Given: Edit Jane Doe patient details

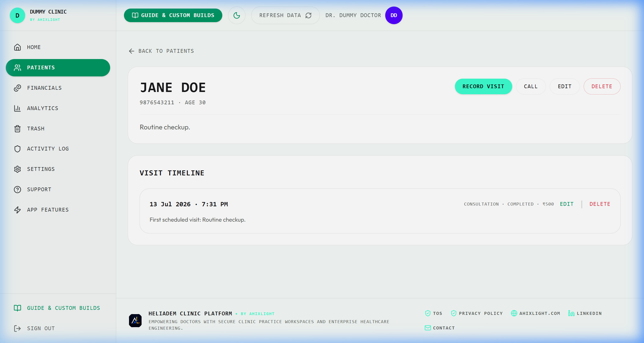Looking at the screenshot, I should [x=565, y=86].
